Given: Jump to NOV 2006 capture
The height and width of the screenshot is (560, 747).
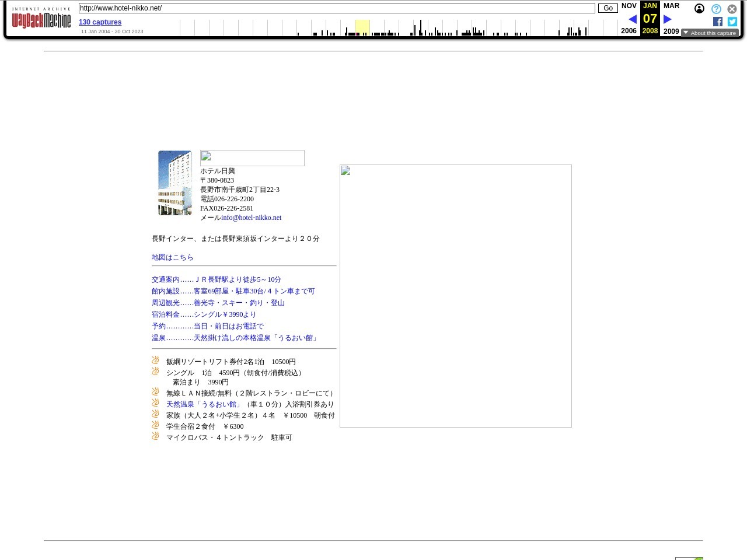Looking at the screenshot, I should pos(629,6).
